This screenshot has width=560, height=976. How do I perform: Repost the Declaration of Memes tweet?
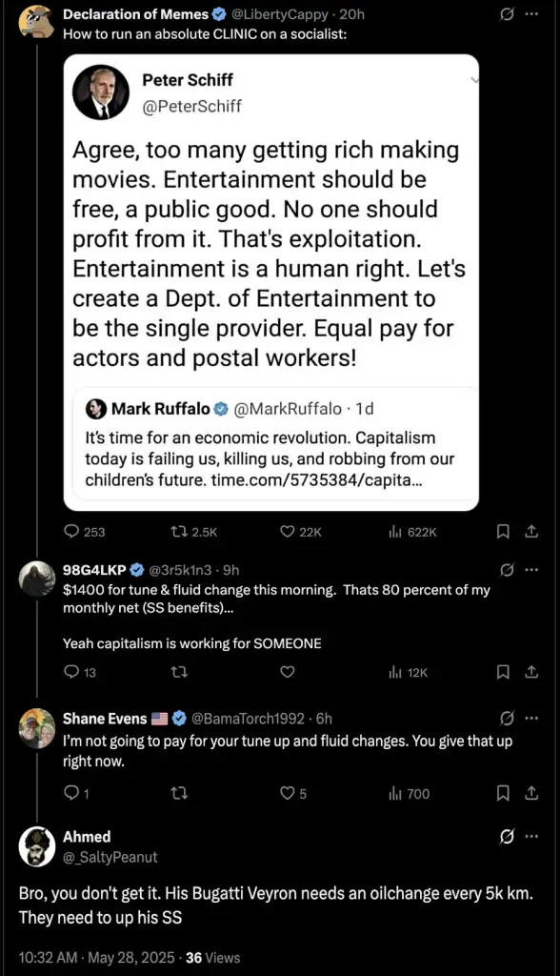click(x=193, y=532)
